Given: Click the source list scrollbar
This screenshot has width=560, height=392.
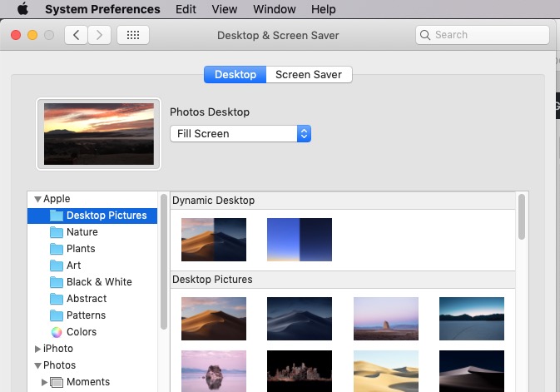Looking at the screenshot, I should (164, 261).
